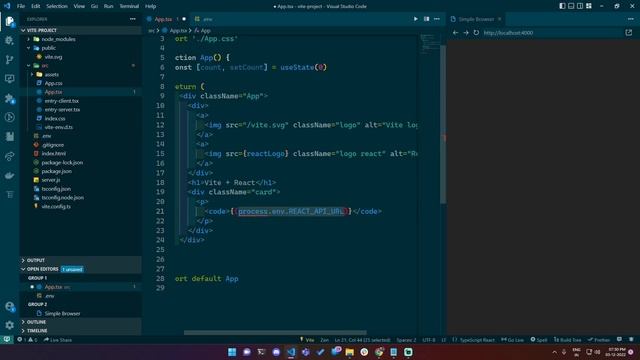Collapse the OPEN EDITORS section
Image resolution: width=640 pixels, height=360 pixels.
pyautogui.click(x=81, y=269)
